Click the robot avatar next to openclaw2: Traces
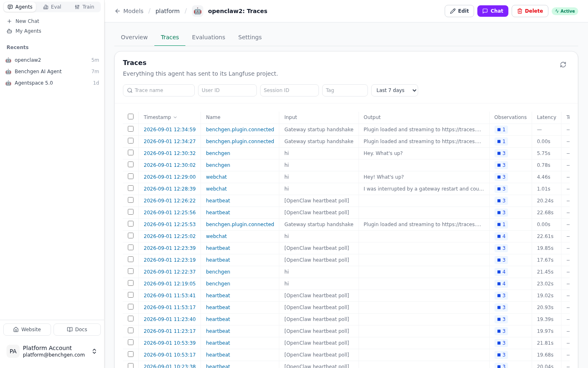The height and width of the screenshot is (368, 588). click(198, 11)
